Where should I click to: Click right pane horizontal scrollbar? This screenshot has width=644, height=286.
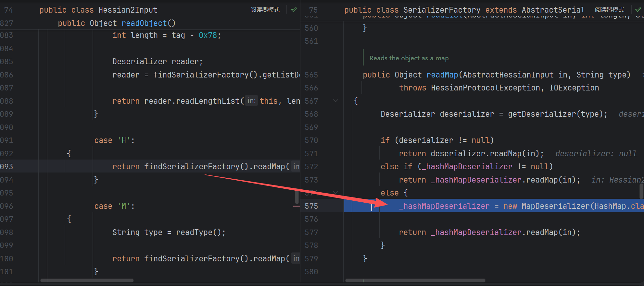pyautogui.click(x=415, y=280)
